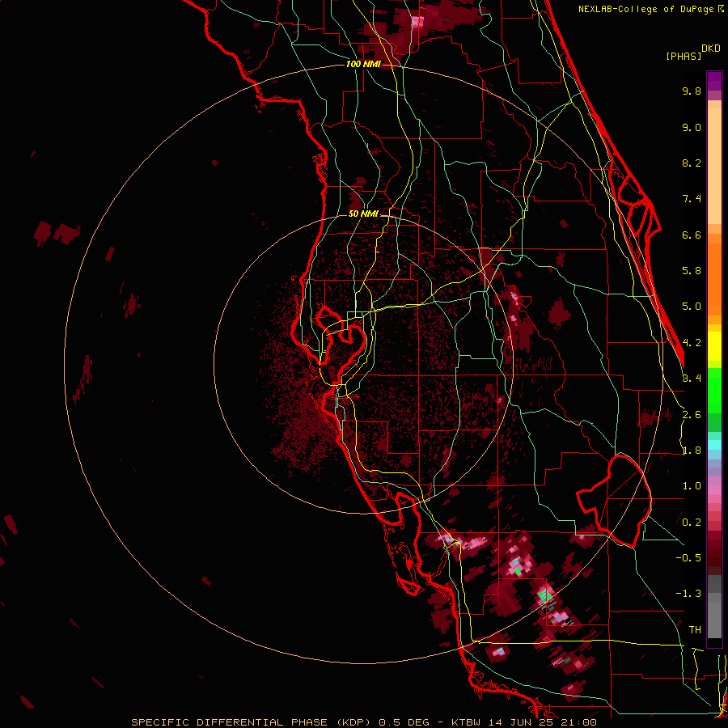Click the 0.2 scale value label

(x=692, y=523)
